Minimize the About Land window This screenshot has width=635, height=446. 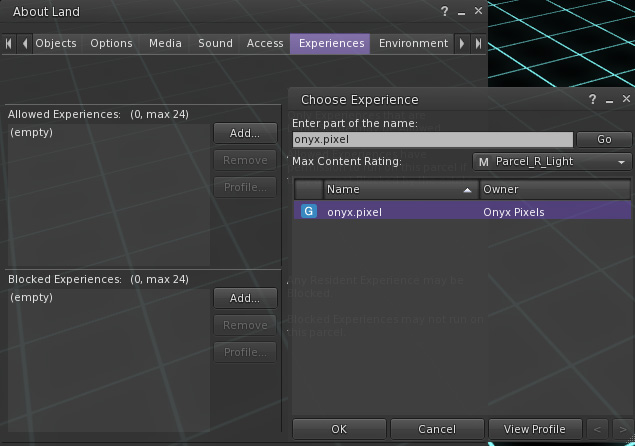click(461, 12)
